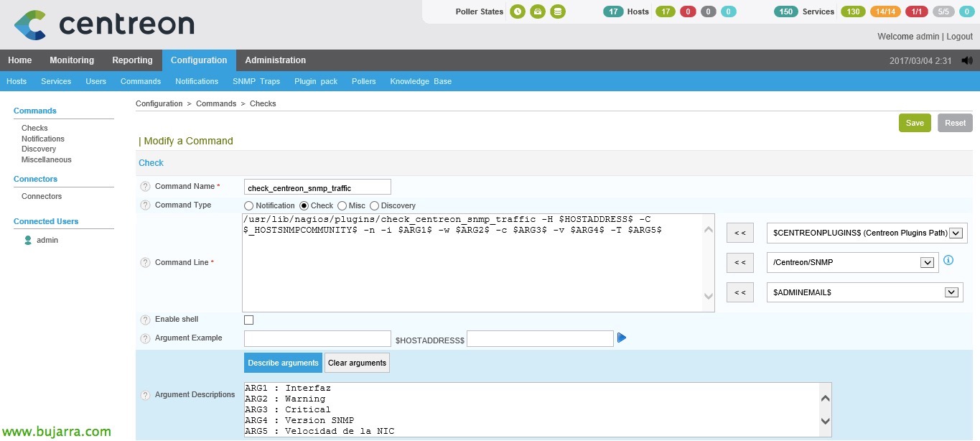Open the Monitoring menu
980x441 pixels.
pyautogui.click(x=72, y=60)
